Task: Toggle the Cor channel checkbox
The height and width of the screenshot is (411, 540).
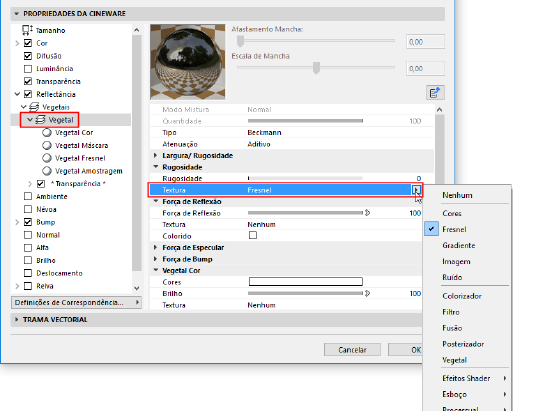Action: pos(28,43)
